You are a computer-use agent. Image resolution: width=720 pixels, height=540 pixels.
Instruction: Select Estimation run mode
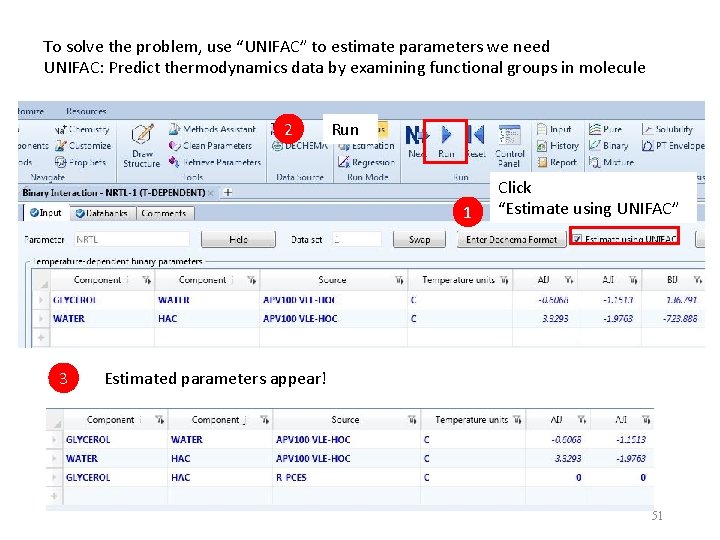click(366, 146)
